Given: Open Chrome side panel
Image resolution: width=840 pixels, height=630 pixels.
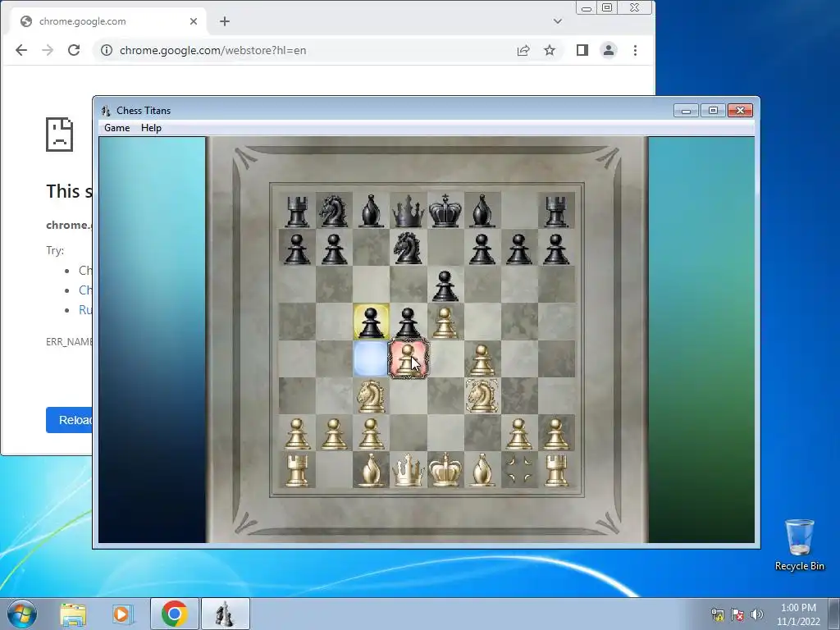Looking at the screenshot, I should pos(582,50).
